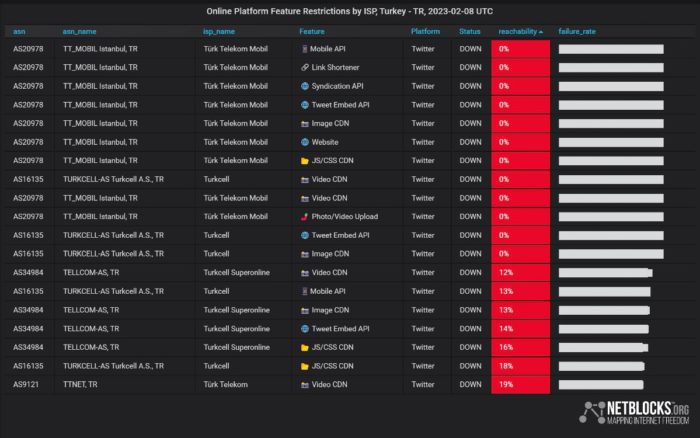The image size is (700, 438).
Task: Click the Image CDN icon in the Türk Telekom Mobil row
Action: (305, 124)
